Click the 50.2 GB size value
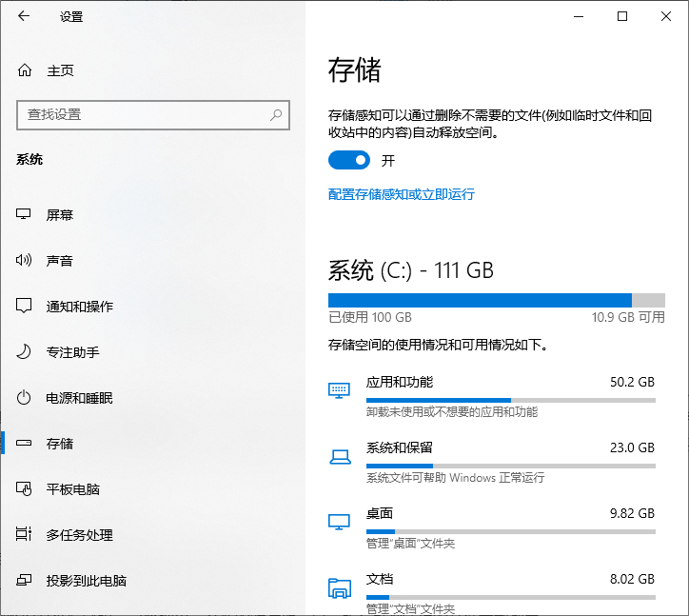This screenshot has height=616, width=689. coord(632,382)
